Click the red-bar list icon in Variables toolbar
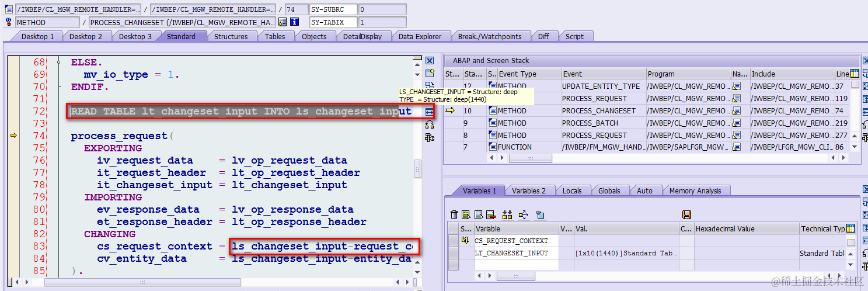 pyautogui.click(x=490, y=215)
